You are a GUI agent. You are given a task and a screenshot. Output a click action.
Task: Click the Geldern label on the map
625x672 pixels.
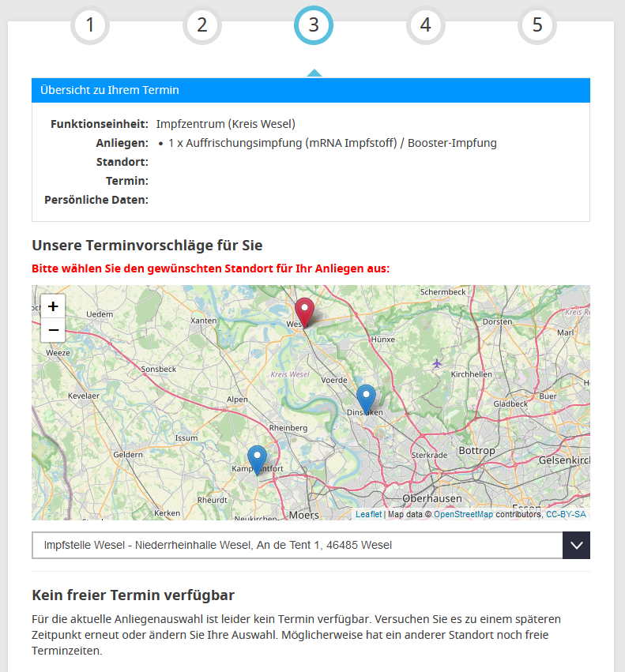[128, 454]
